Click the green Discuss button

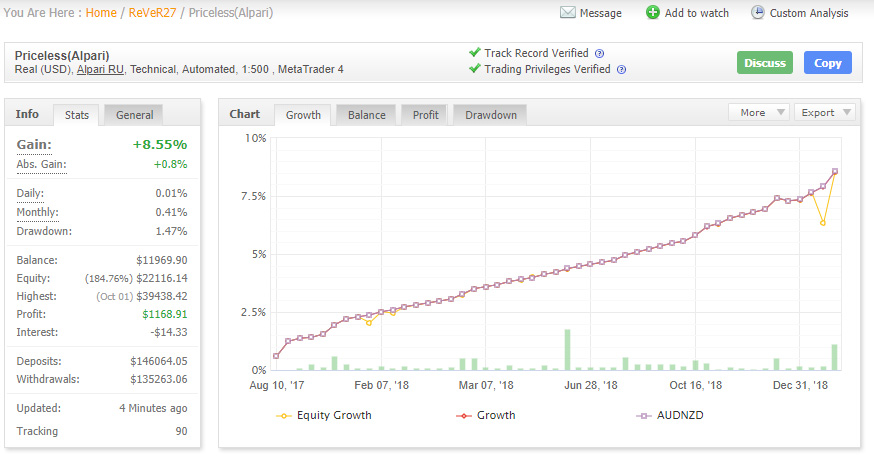click(765, 63)
